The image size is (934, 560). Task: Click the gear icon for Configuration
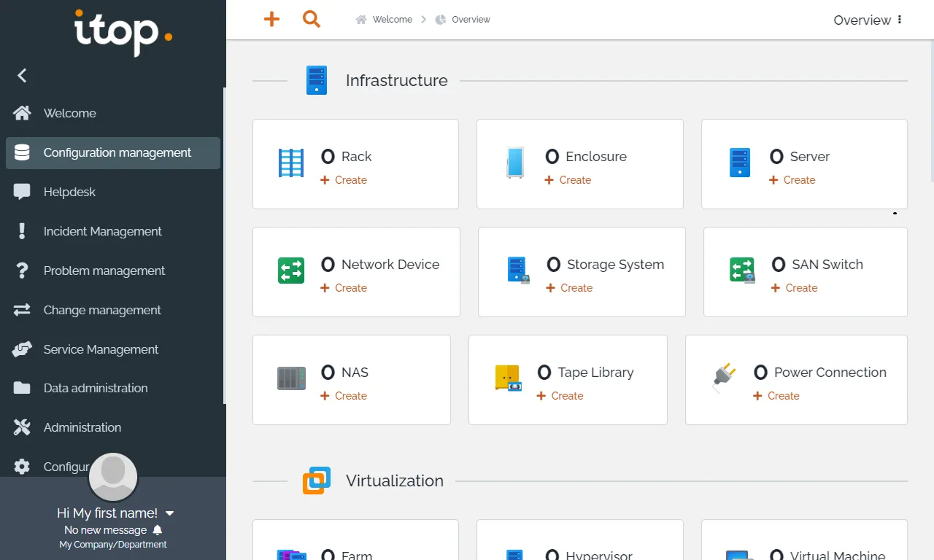(22, 467)
